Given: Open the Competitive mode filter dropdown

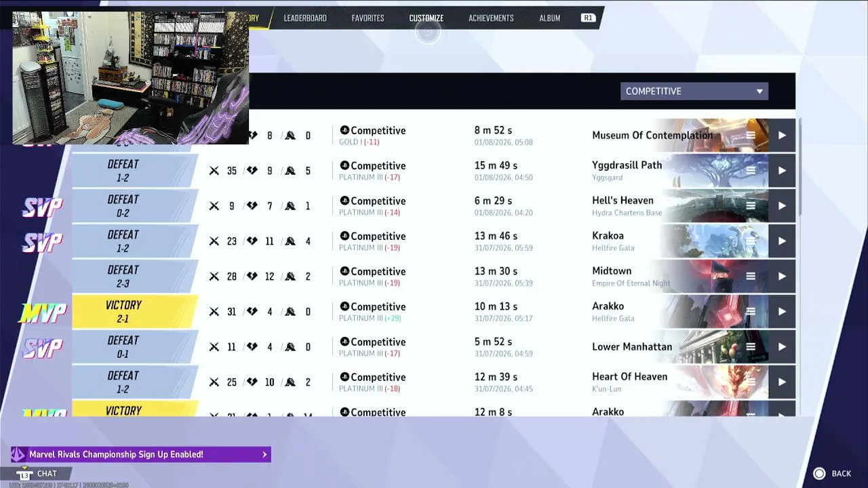Looking at the screenshot, I should click(x=694, y=91).
